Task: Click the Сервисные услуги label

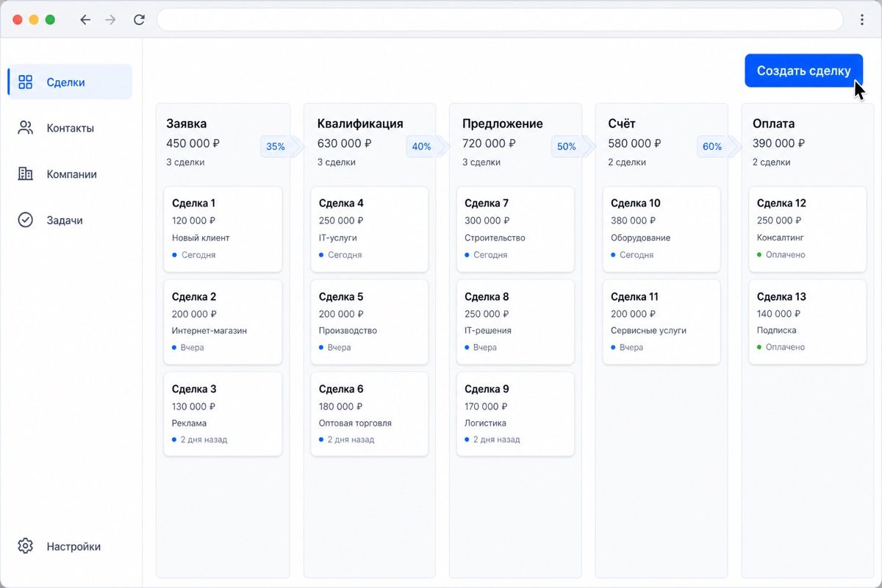Action: pyautogui.click(x=649, y=331)
